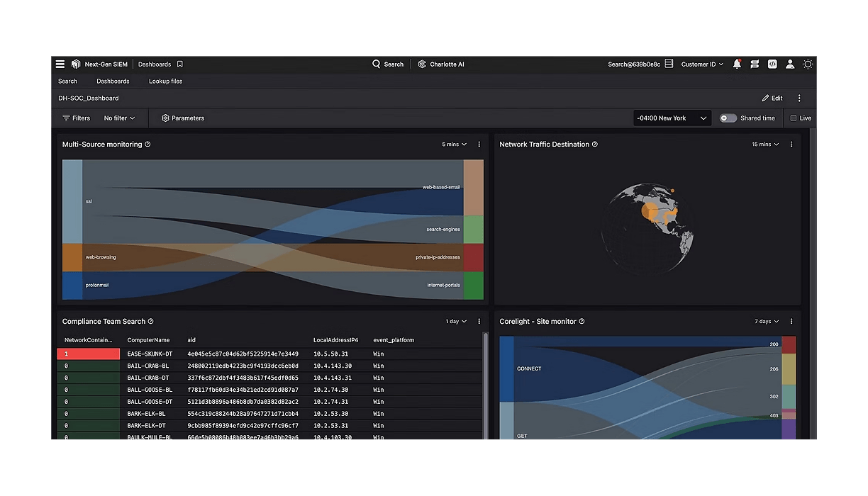Screen dimensions: 868x496
Task: Open Corelight - Site monitor options menu
Action: (791, 322)
